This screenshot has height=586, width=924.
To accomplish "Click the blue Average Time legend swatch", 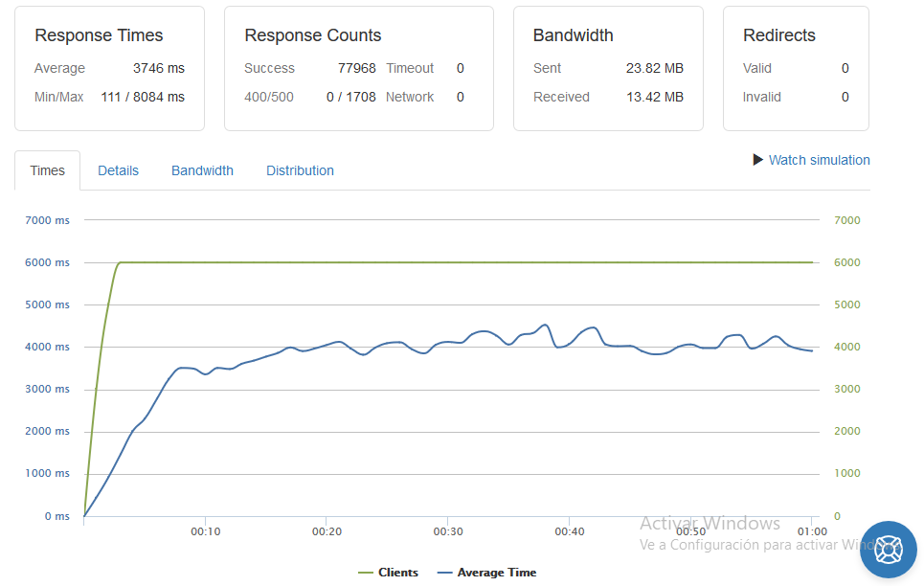I will click(x=444, y=573).
